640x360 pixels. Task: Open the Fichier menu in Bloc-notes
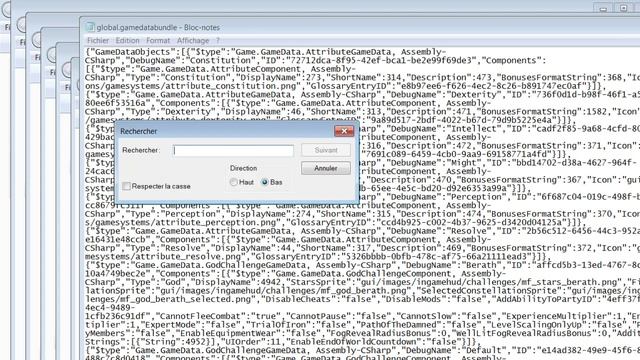tap(98, 40)
